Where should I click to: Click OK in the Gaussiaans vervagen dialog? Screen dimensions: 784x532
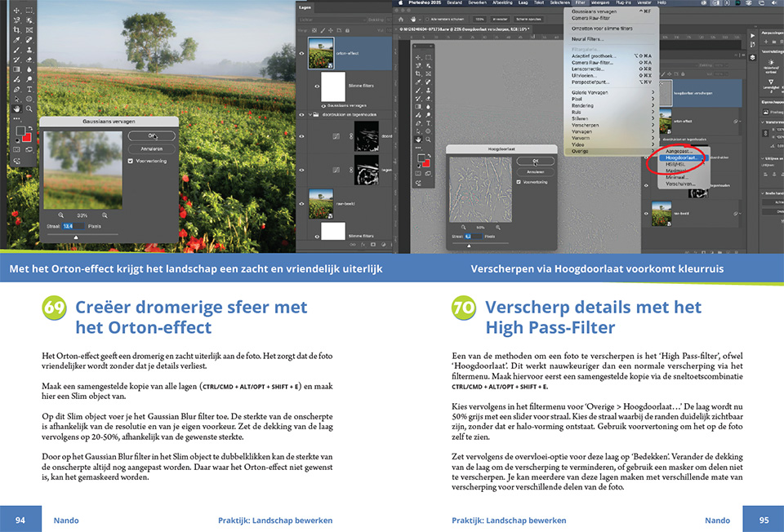click(x=152, y=136)
